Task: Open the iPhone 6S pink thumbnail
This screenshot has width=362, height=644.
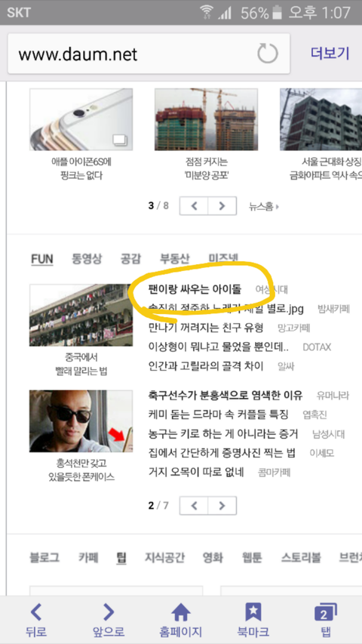Action: click(x=81, y=119)
